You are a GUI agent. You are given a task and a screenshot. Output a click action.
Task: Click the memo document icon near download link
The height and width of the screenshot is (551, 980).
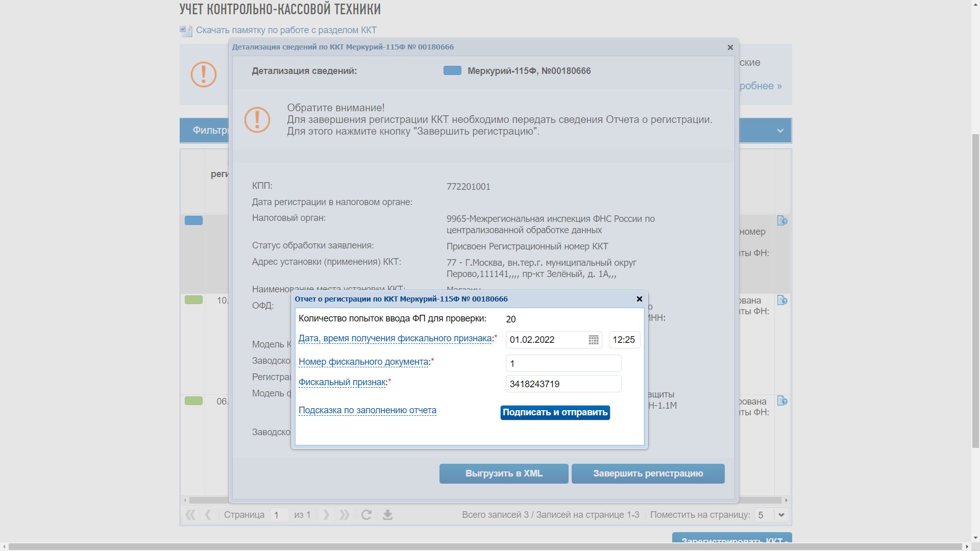click(x=186, y=31)
